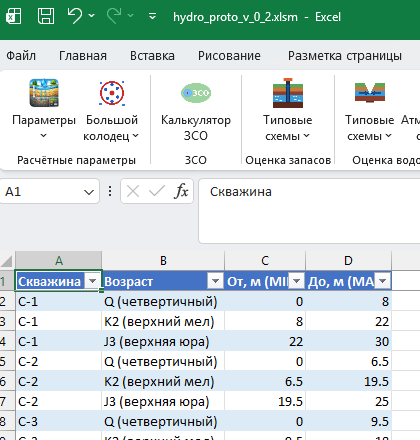The height and width of the screenshot is (440, 420).
Task: Cancel formula entry with X icon
Action: 133,191
